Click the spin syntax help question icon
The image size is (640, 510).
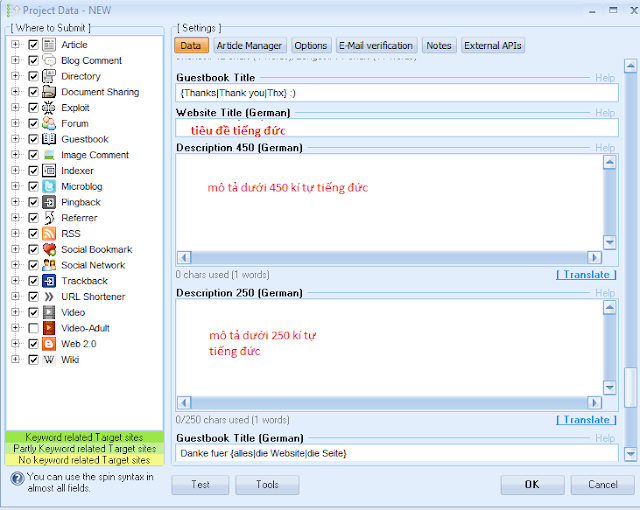(17, 478)
